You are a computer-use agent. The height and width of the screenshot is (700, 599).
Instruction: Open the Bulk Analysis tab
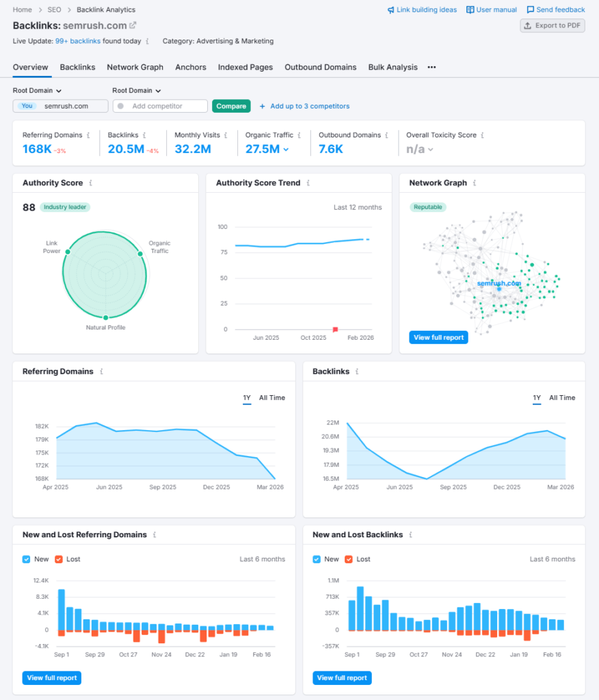tap(392, 68)
